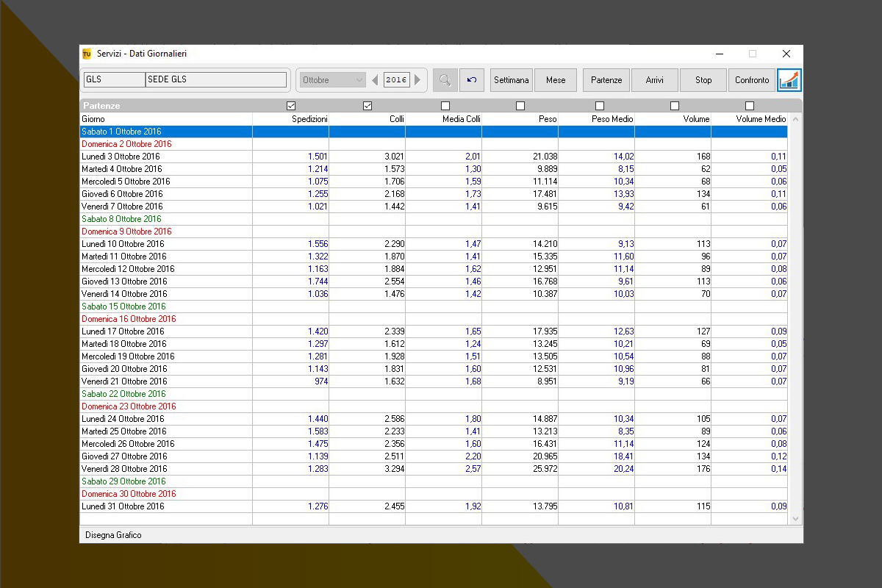Check the Volume Medio column checkbox
This screenshot has height=588, width=882.
(x=750, y=106)
